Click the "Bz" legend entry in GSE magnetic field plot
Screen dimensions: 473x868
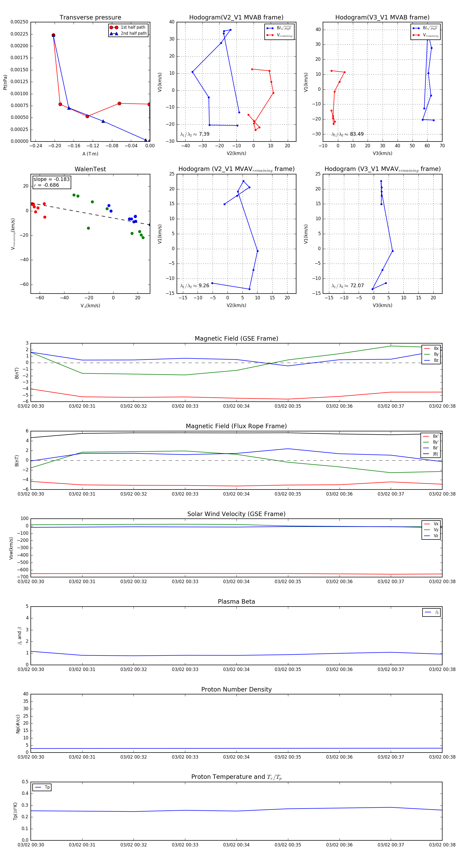point(431,360)
